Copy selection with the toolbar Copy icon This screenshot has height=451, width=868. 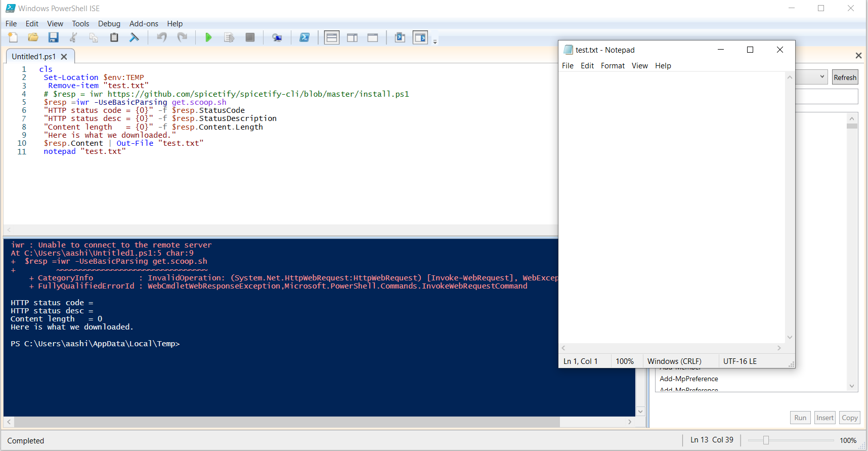(94, 37)
